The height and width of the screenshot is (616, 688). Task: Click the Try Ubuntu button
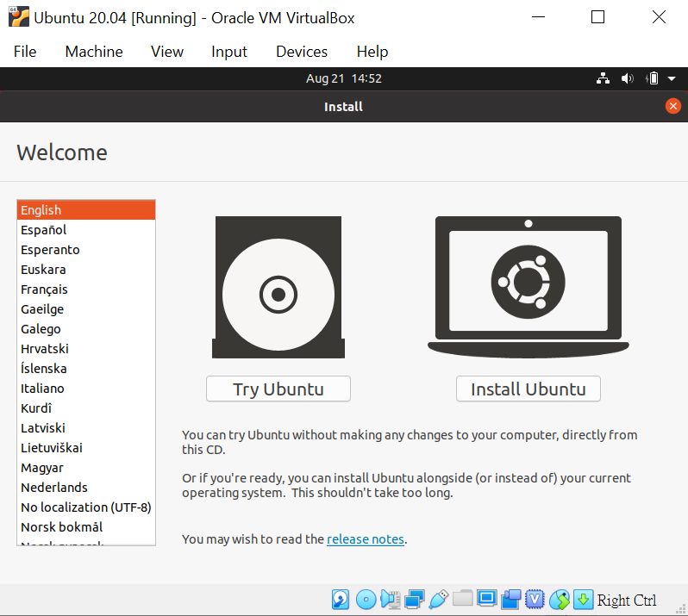pos(278,389)
